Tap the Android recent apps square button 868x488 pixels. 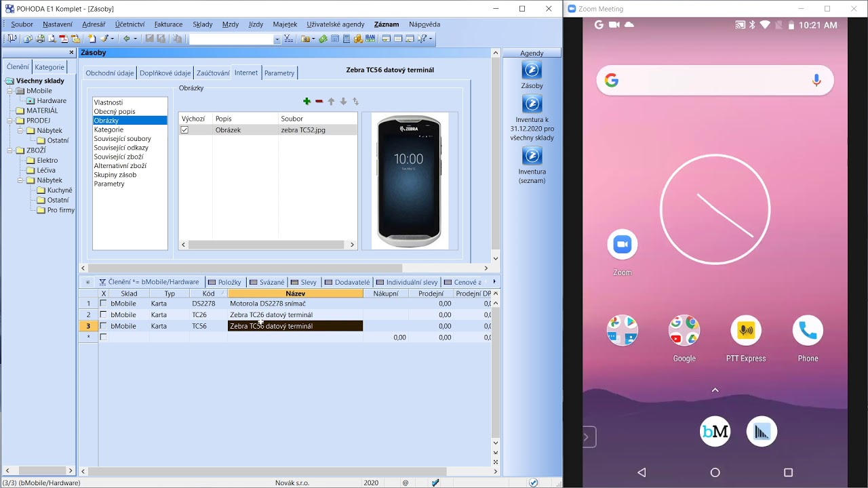pyautogui.click(x=788, y=472)
